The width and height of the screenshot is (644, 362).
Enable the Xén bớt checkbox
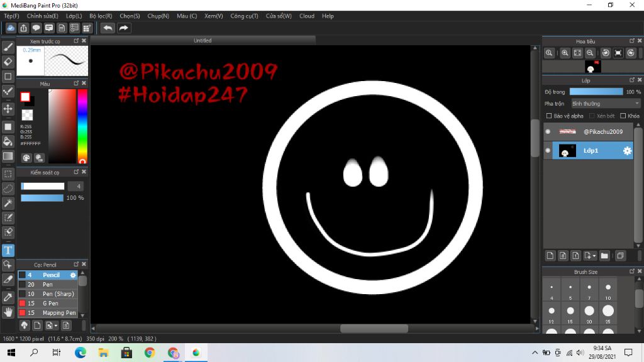click(592, 116)
